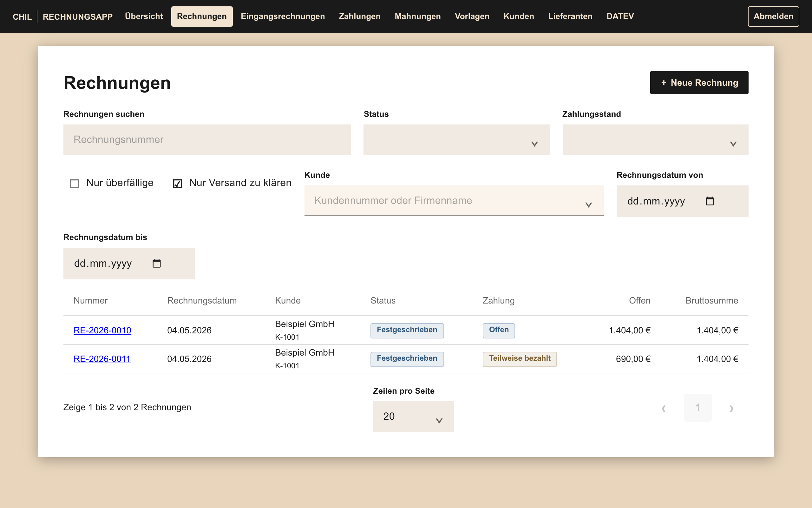Click Neue Rechnung button
This screenshot has height=508, width=812.
pos(699,83)
